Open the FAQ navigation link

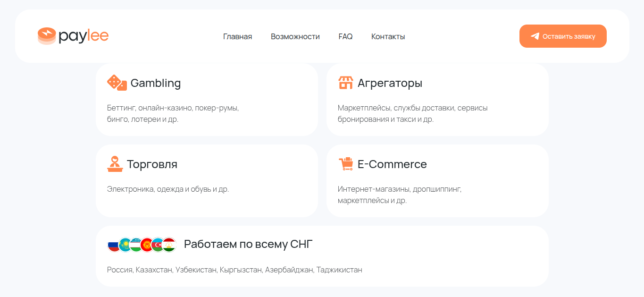345,36
